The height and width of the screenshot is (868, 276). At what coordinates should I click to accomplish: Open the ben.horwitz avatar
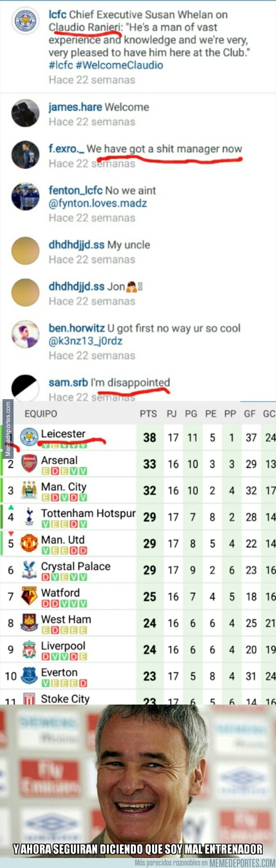[x=26, y=334]
